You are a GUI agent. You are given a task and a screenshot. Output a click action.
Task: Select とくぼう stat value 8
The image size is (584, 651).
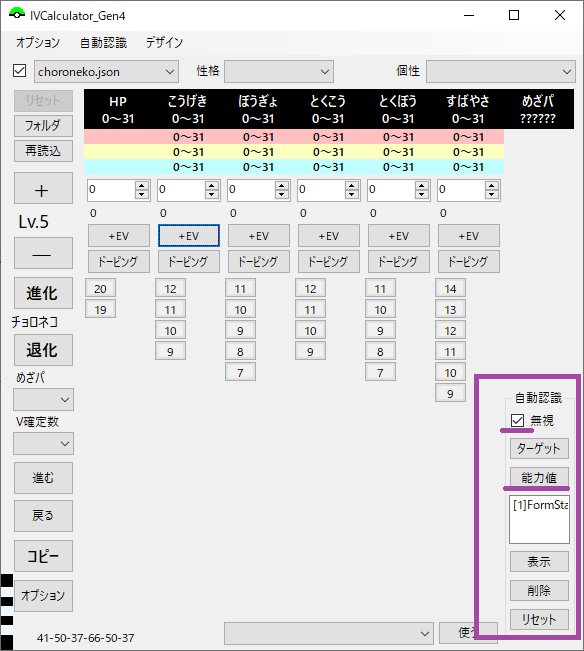point(380,352)
